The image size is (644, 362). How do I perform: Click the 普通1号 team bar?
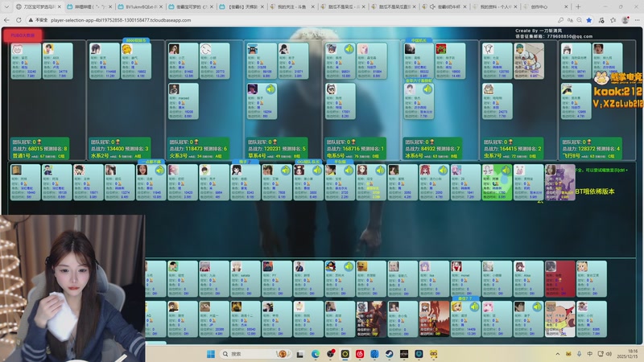point(39,149)
